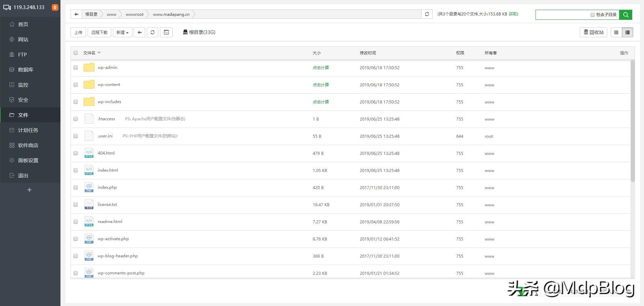Check the .htaccess row checkbox

coord(76,119)
